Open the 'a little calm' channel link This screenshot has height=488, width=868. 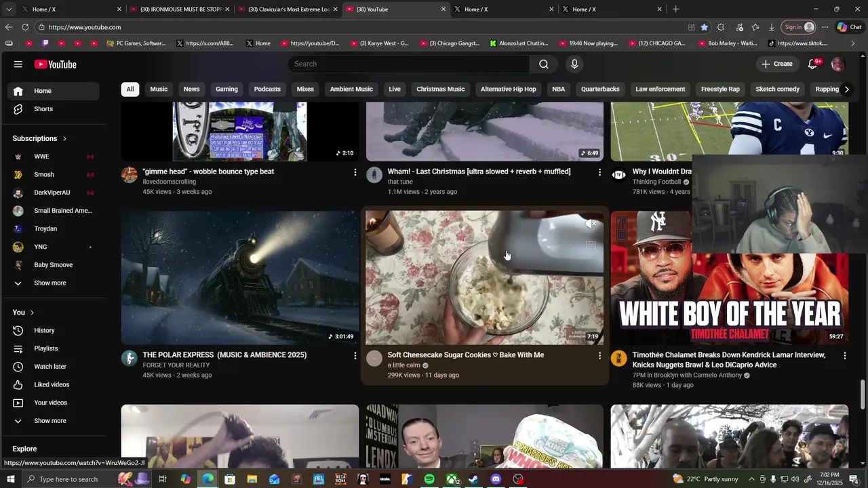pyautogui.click(x=404, y=365)
